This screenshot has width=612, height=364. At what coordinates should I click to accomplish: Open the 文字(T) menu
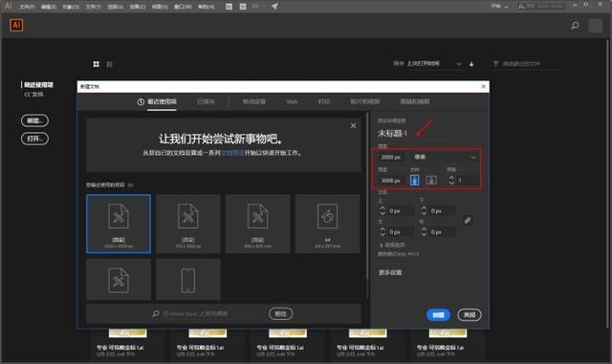[94, 7]
